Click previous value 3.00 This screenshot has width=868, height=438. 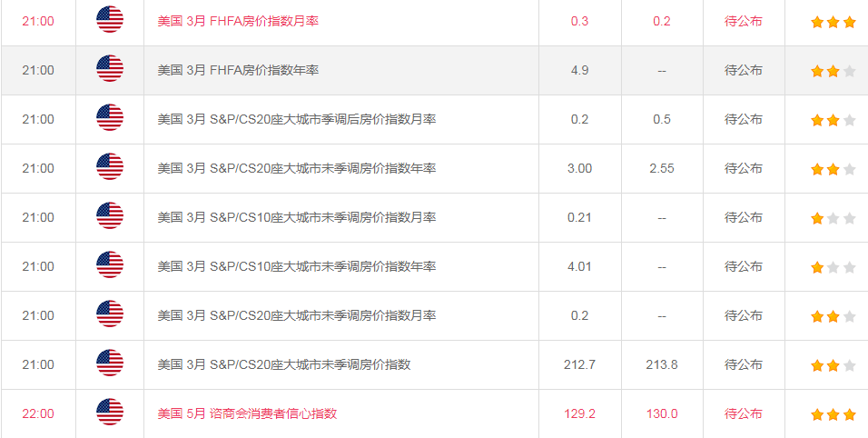[x=579, y=168]
